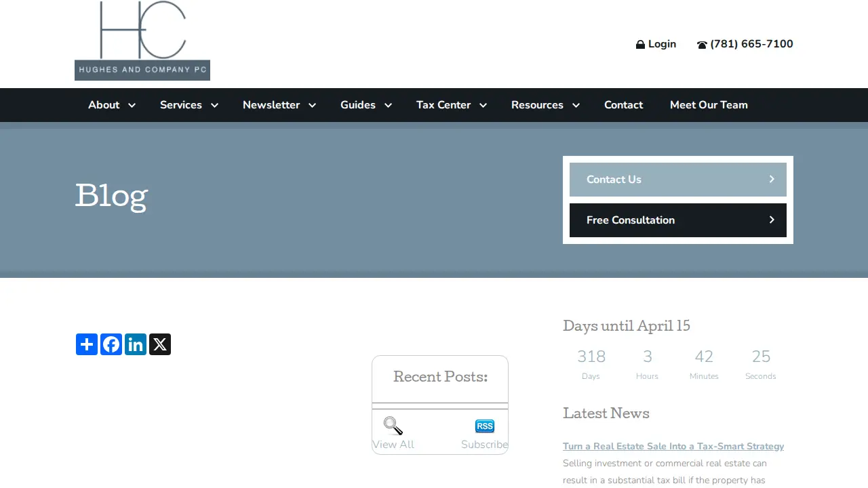Viewport: 868px width, 488px height.
Task: Open Turn a Real Estate Sale article link
Action: [x=673, y=446]
